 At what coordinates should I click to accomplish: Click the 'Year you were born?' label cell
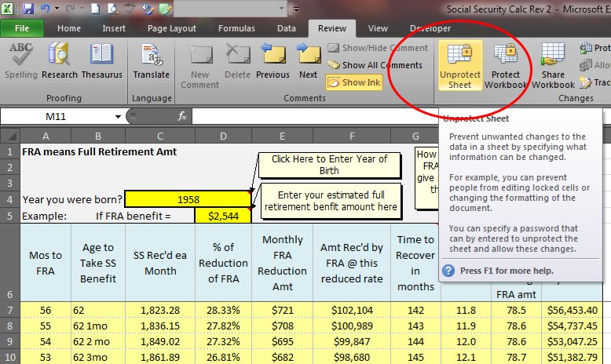pyautogui.click(x=72, y=199)
